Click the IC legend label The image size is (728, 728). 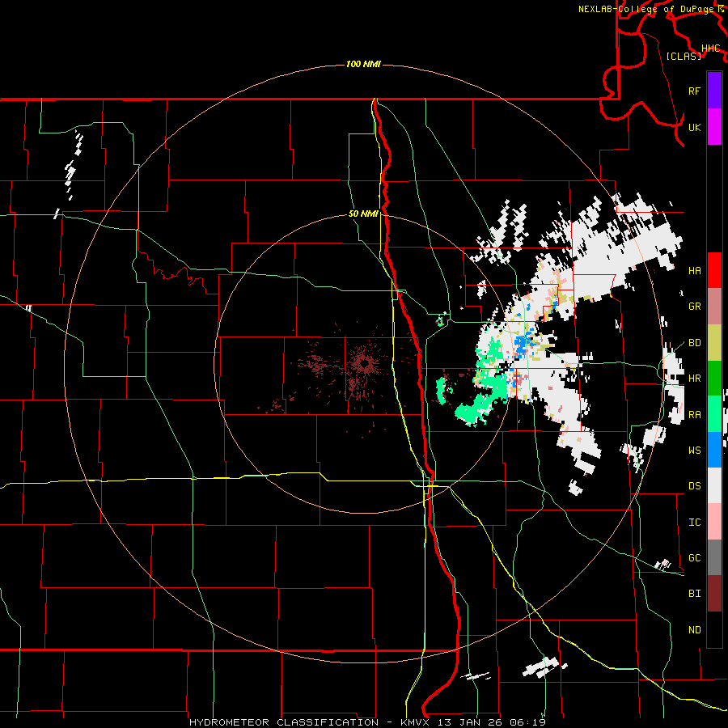(694, 523)
